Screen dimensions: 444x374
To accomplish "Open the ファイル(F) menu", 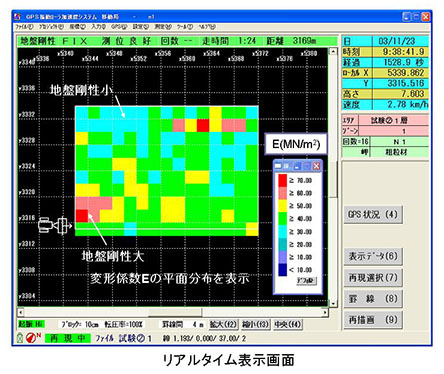I will (x=24, y=27).
